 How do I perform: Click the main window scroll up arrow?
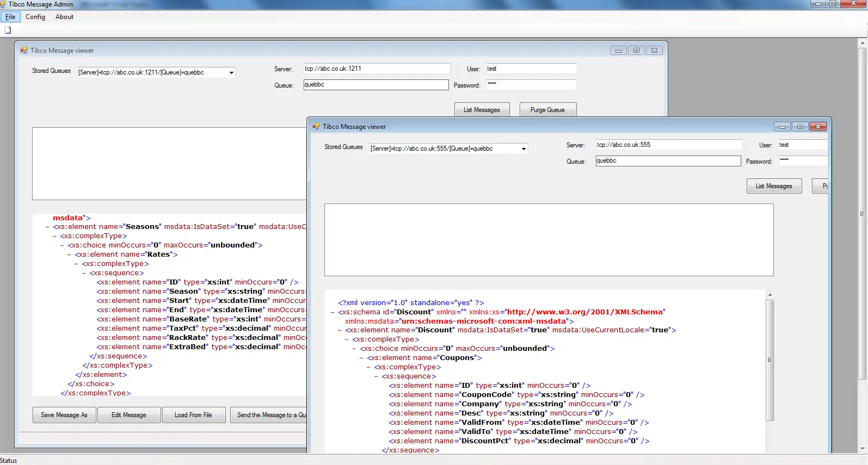[862, 42]
